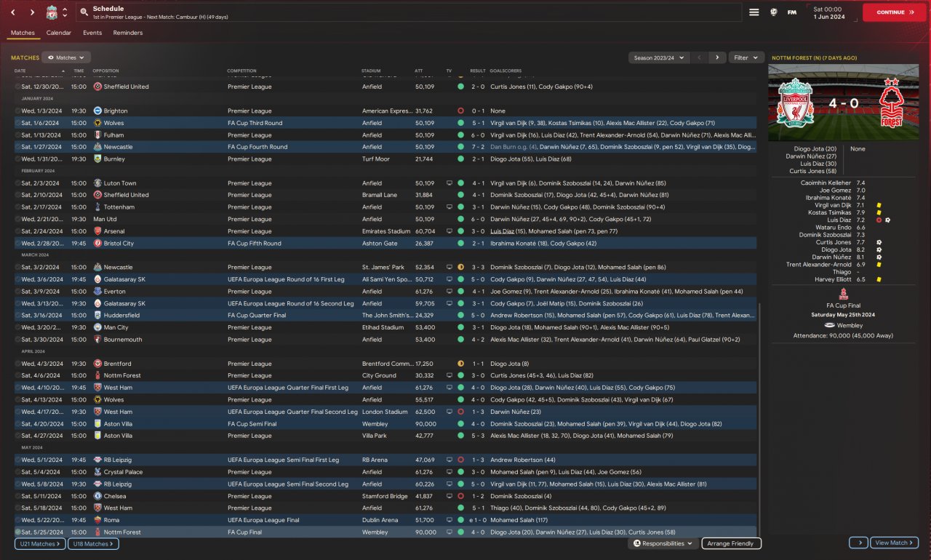Select the Everton 3/9/2024 match row radio

pyautogui.click(x=17, y=292)
